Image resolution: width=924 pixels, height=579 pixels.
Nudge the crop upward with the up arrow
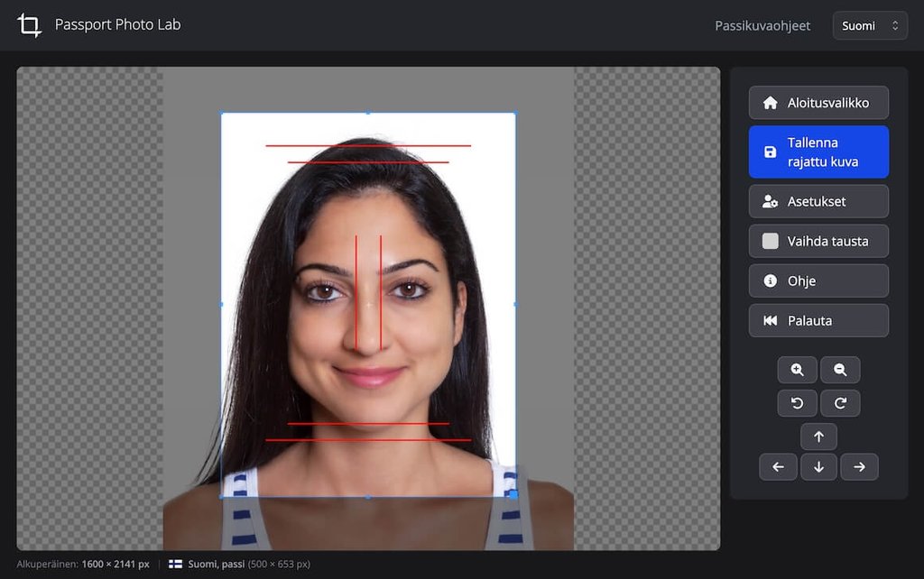(818, 436)
